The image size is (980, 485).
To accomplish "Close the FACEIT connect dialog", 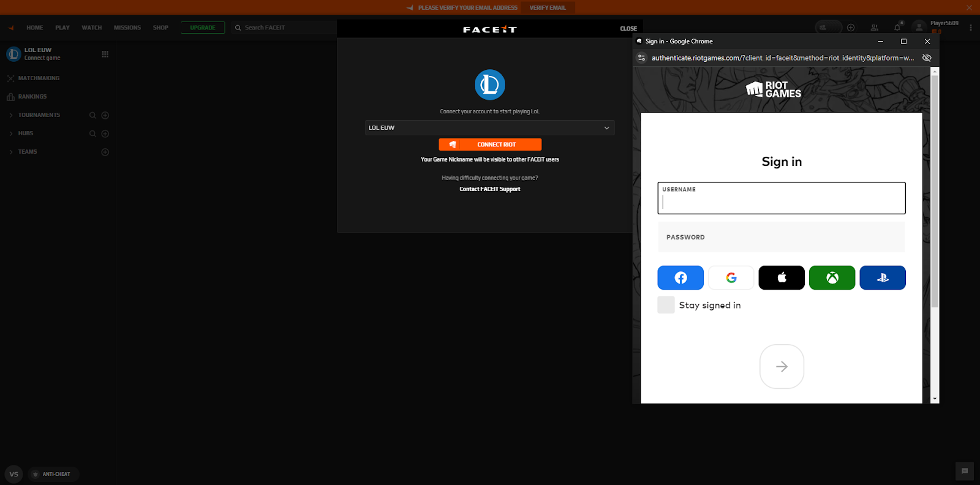I will pos(628,29).
